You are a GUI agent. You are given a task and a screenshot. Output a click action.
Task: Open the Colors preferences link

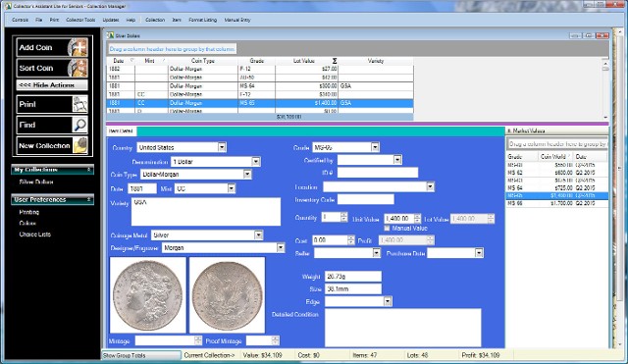(27, 223)
